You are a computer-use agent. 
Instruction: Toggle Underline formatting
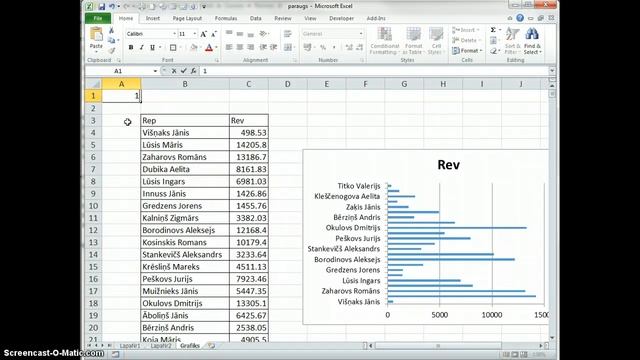tap(152, 48)
